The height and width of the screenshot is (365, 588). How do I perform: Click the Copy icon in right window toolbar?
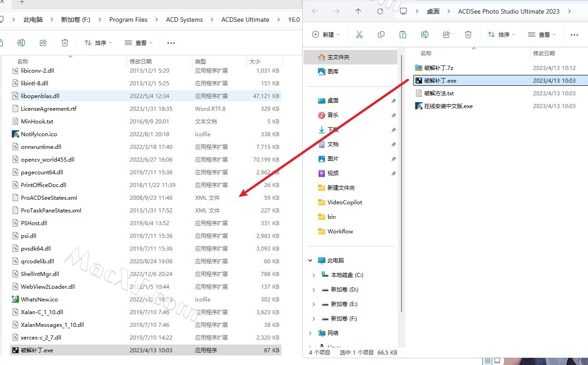(381, 35)
